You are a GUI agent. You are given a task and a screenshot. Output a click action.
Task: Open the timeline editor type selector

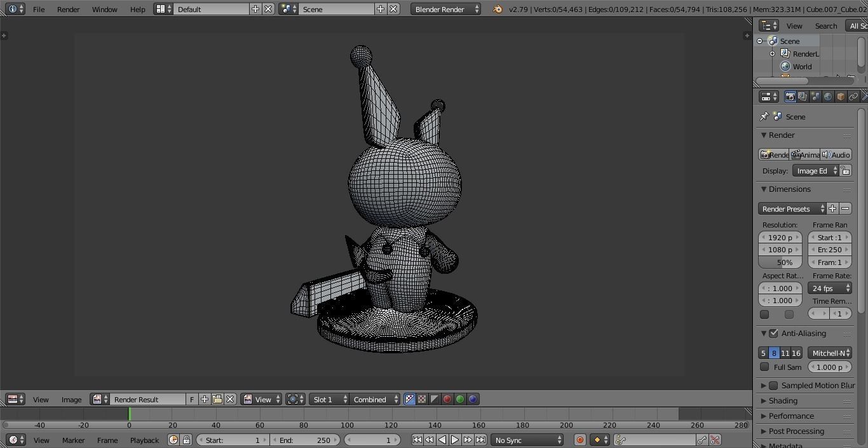click(x=15, y=440)
